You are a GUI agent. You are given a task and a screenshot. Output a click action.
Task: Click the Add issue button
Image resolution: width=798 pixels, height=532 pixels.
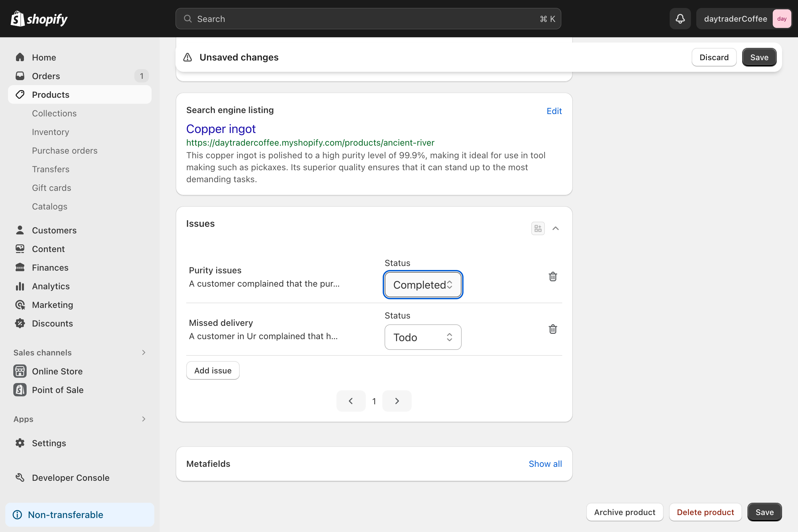click(x=212, y=370)
